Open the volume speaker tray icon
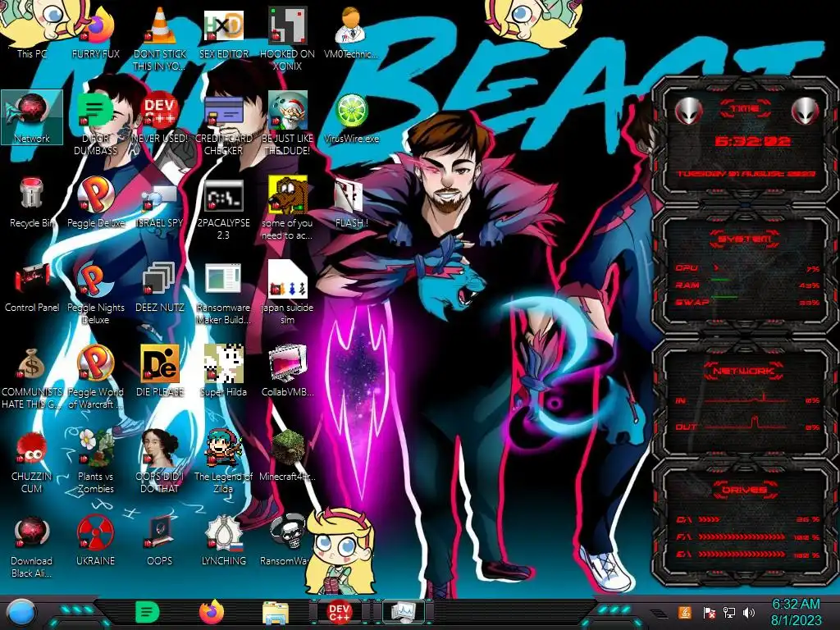840x630 pixels. tap(749, 612)
